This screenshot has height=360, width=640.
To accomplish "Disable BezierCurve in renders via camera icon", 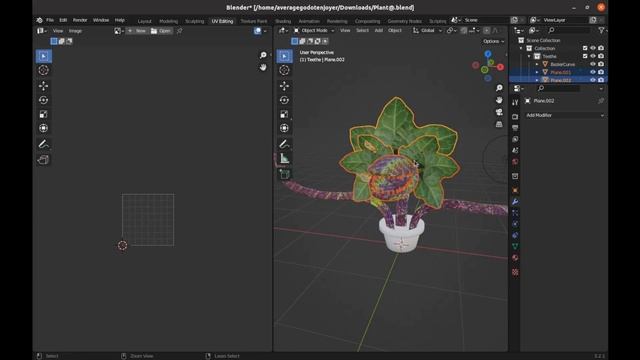I will click(x=601, y=64).
